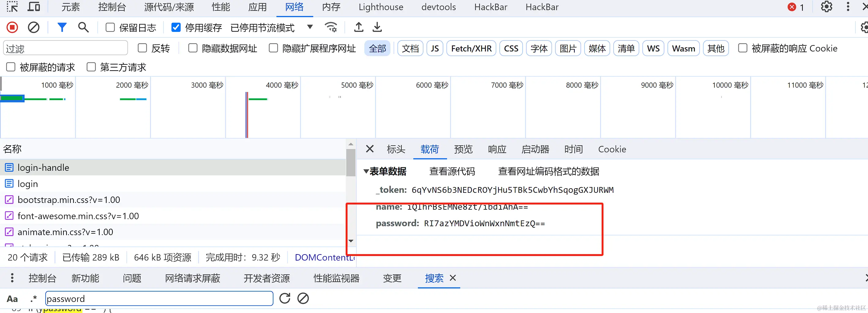
Task: Collapse the 表单数据 section
Action: [x=366, y=171]
